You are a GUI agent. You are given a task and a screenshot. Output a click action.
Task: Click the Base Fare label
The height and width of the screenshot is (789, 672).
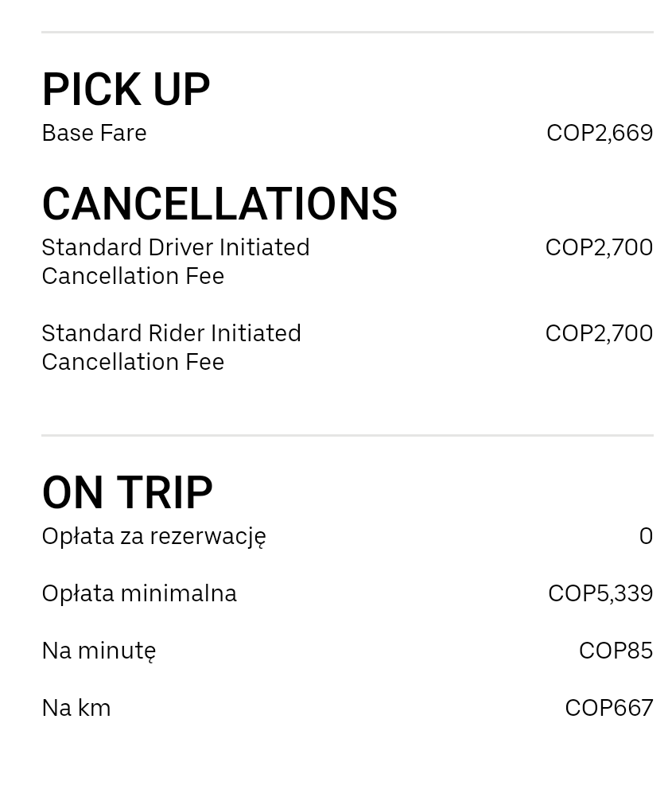[94, 133]
